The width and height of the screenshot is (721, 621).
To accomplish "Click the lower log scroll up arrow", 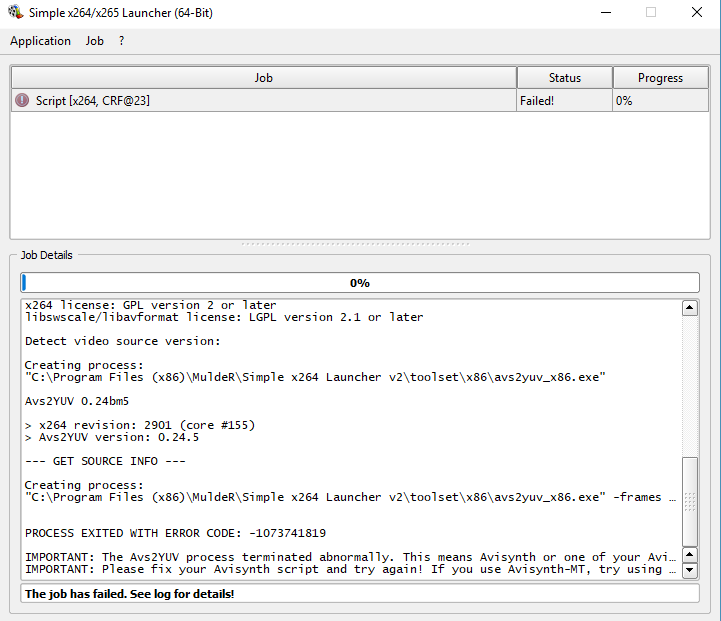I will coord(690,555).
